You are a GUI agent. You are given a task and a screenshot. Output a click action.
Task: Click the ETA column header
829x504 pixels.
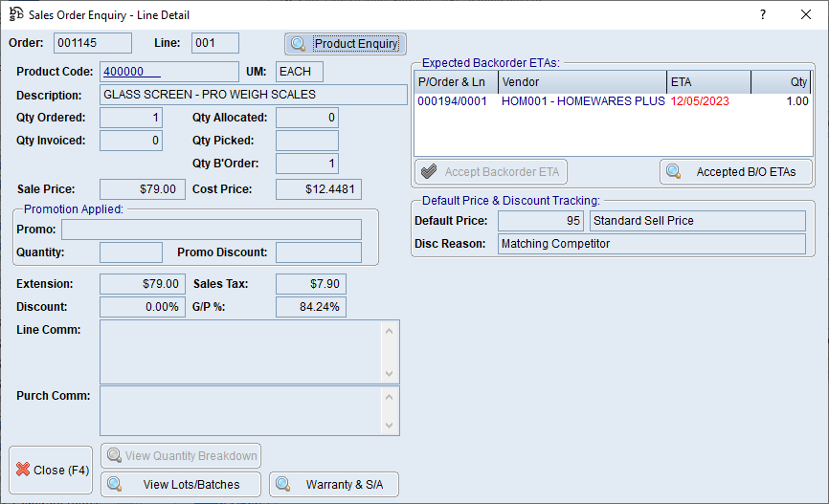[x=707, y=82]
